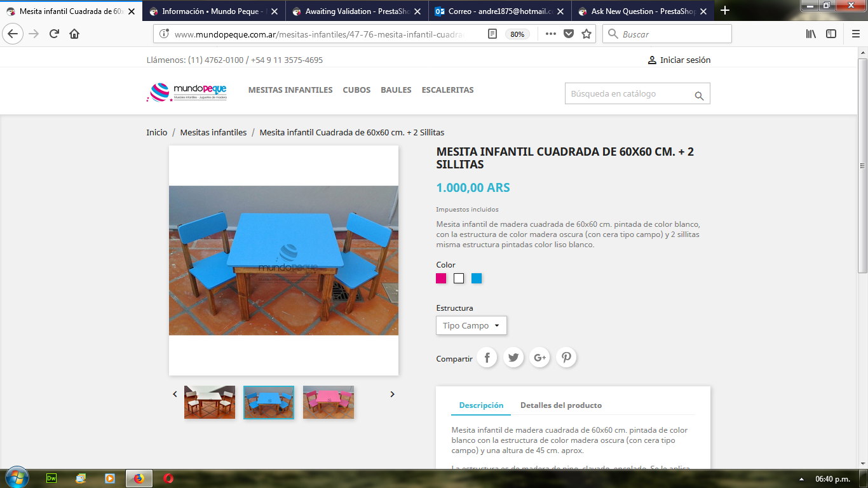Go to Mesitas infantiles breadcrumb
The height and width of the screenshot is (488, 868).
214,132
